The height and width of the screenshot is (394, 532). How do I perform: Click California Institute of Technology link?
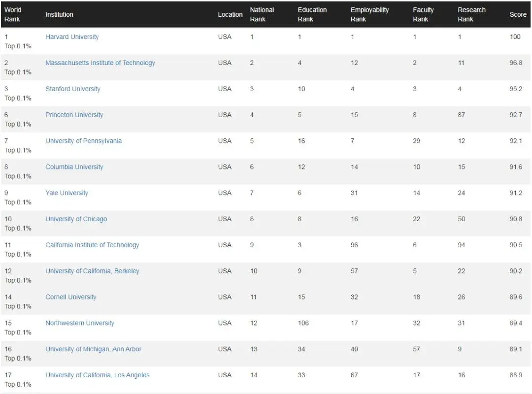[x=92, y=245]
